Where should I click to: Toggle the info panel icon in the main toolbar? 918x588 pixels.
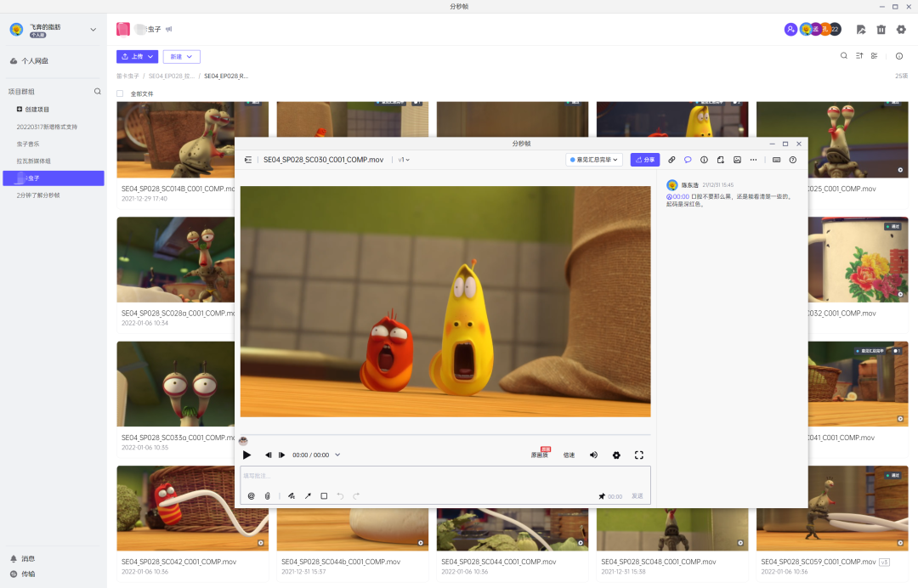coord(898,56)
